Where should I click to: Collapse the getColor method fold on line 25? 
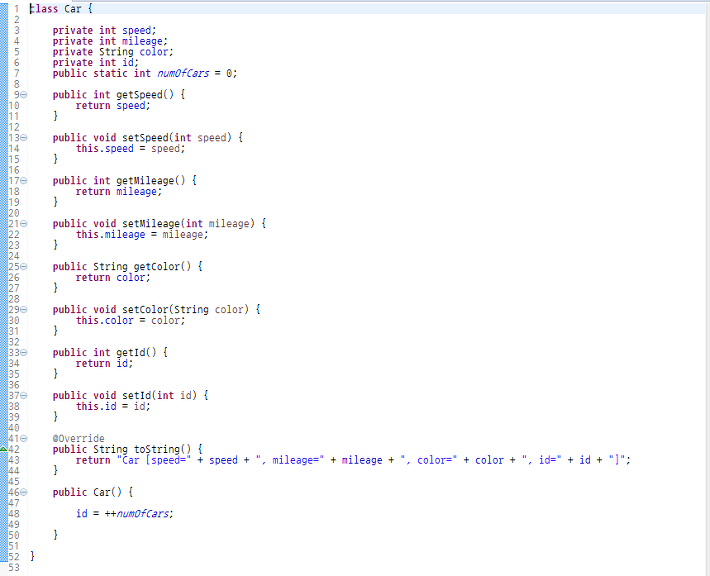(x=24, y=267)
